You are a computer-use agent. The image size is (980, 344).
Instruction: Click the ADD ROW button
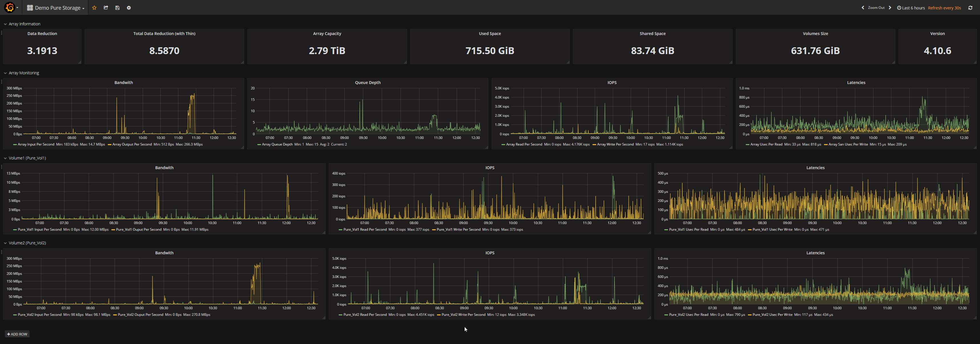pos(17,334)
